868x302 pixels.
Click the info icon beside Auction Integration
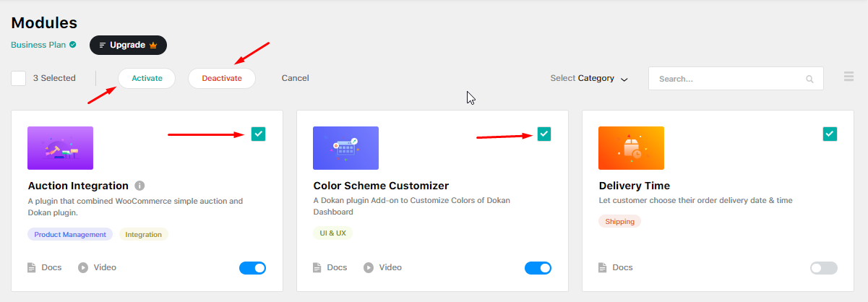[140, 186]
